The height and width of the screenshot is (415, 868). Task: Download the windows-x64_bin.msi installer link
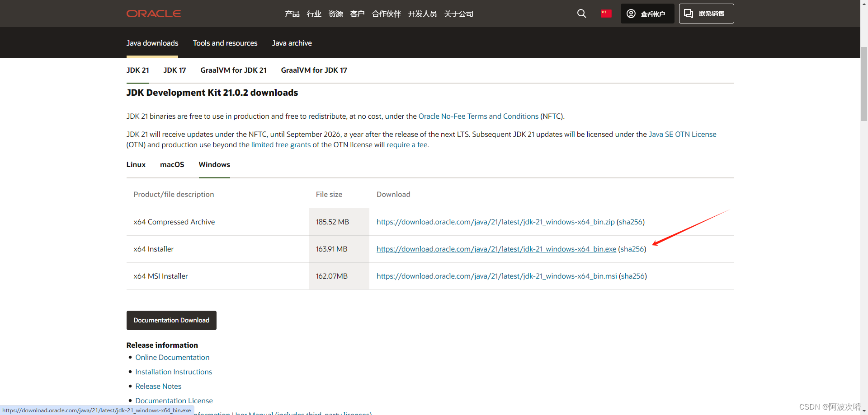496,276
